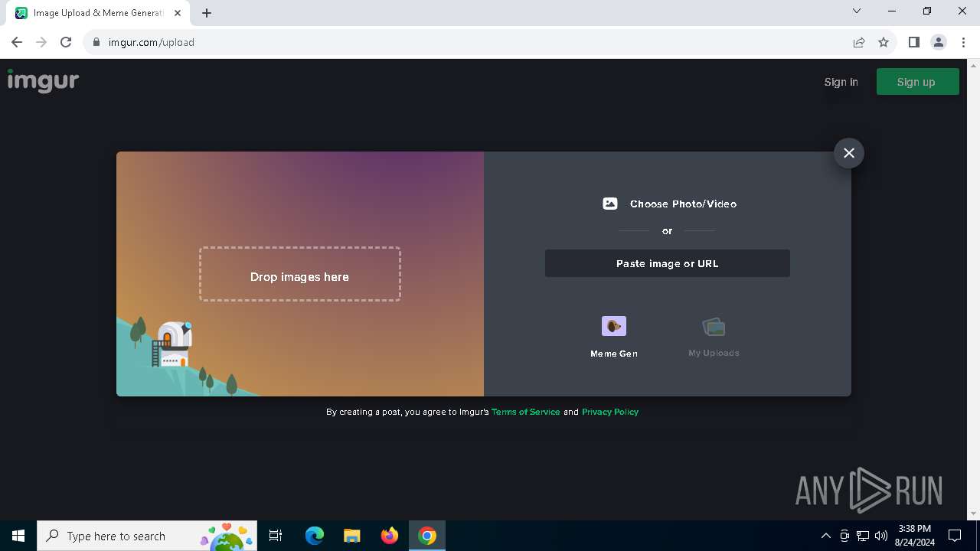Open network status tray icon
Screen dimensions: 980x551
click(x=863, y=536)
